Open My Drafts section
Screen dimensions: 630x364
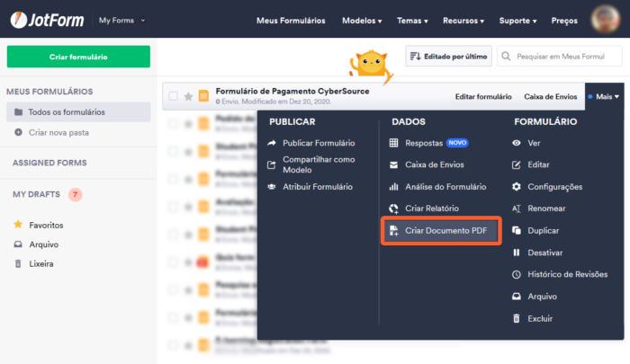36,194
